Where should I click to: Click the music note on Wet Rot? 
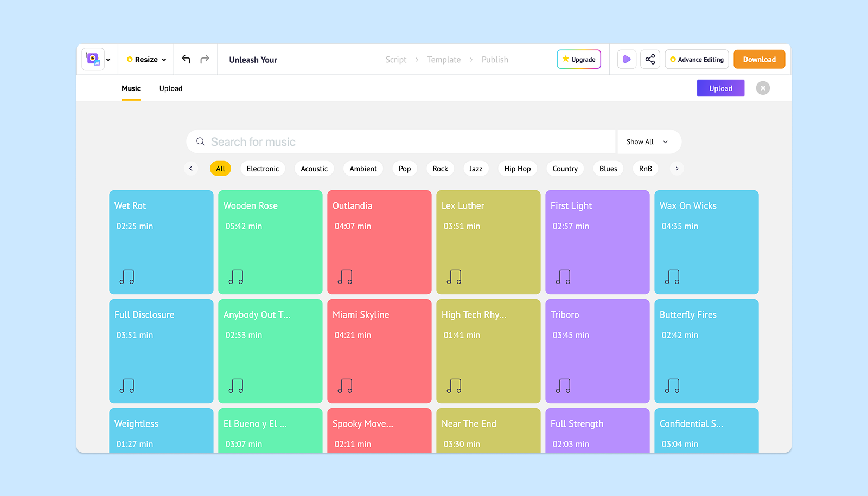click(127, 277)
